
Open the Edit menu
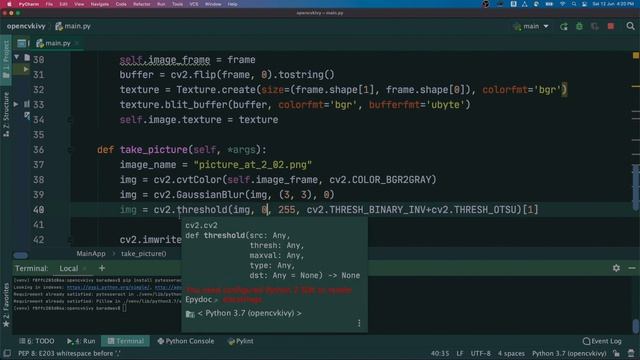pyautogui.click(x=64, y=4)
